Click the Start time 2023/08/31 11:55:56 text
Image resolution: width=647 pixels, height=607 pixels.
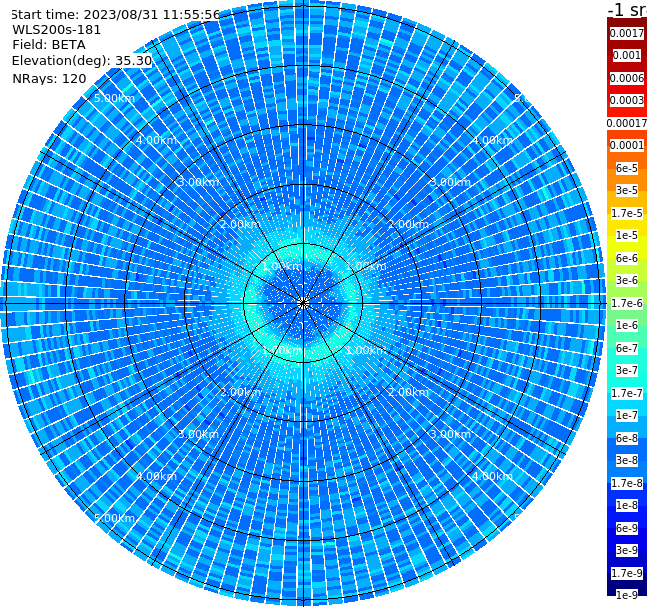point(116,15)
